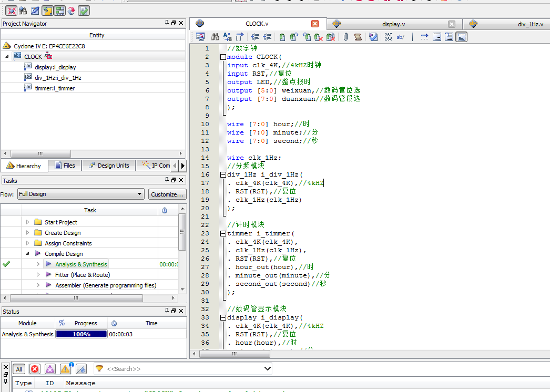Click the red-blue refresh arrows icon
Screen dimensions: 550x392
(72, 11)
